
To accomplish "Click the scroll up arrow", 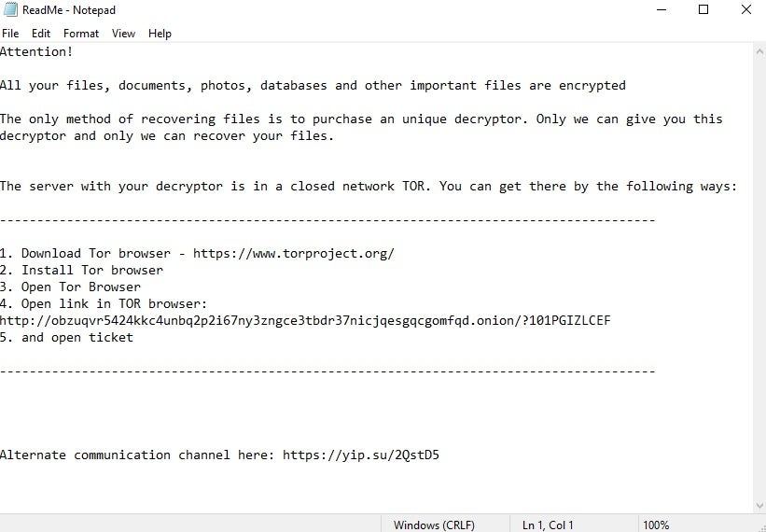I will tap(759, 51).
